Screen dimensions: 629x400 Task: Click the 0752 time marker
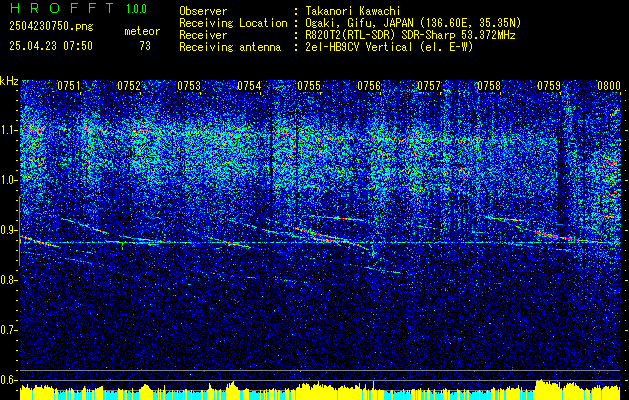(129, 86)
